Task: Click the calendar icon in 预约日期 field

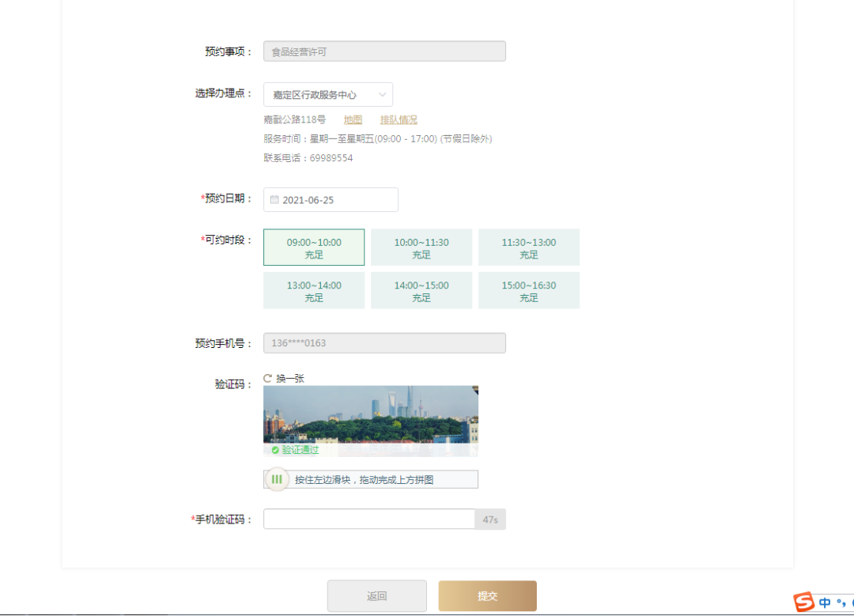Action: 274,200
